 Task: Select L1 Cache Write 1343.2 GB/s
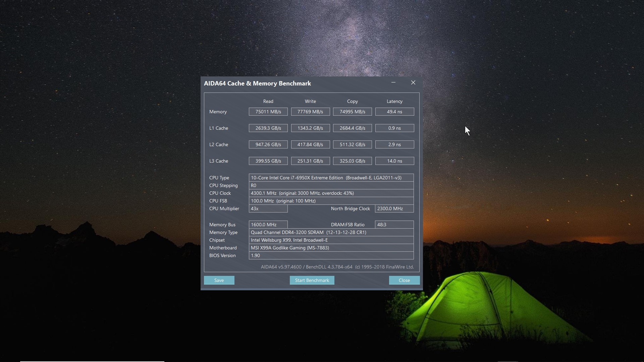tap(310, 128)
